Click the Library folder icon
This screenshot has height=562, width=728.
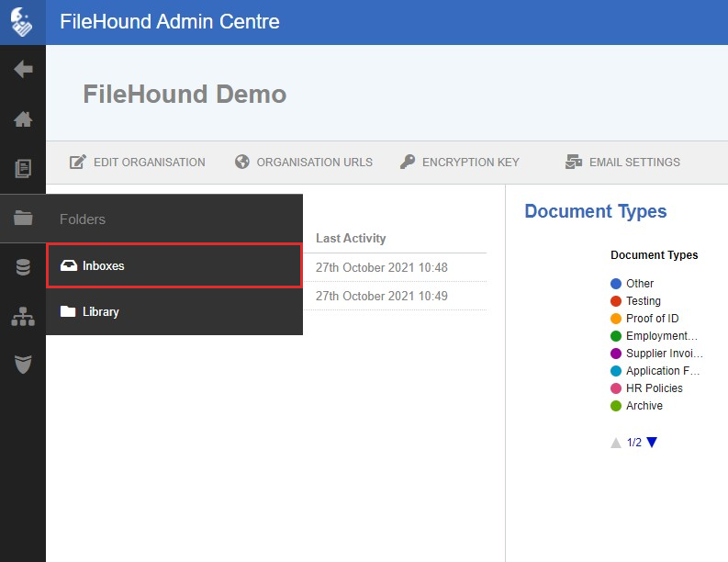[x=68, y=311]
